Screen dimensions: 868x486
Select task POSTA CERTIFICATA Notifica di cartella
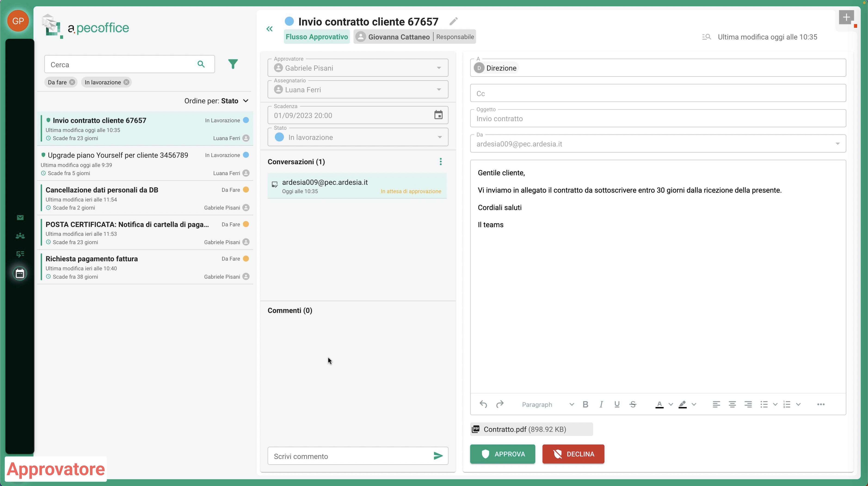145,233
